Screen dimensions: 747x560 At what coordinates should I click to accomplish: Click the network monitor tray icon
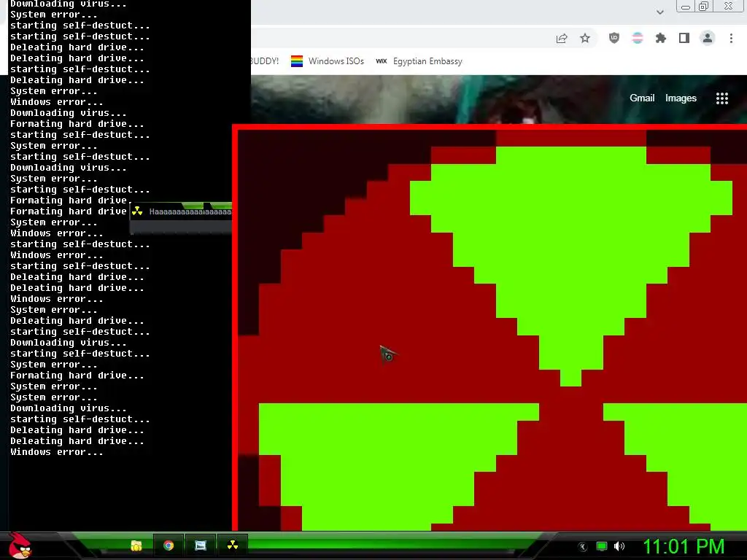pyautogui.click(x=602, y=546)
